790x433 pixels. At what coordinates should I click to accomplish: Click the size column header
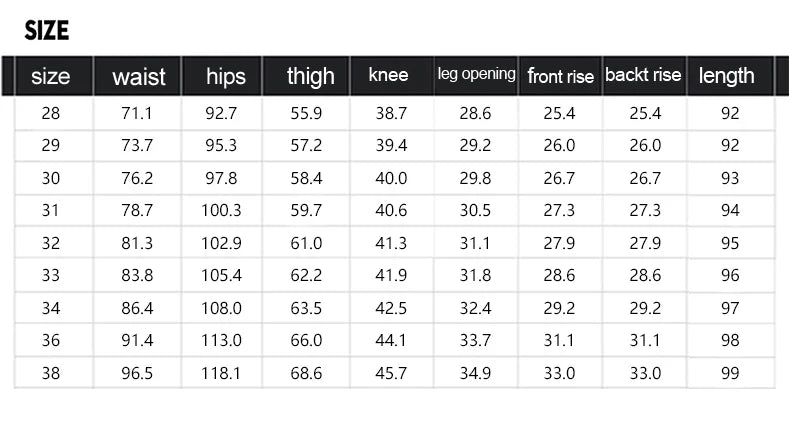tap(51, 76)
